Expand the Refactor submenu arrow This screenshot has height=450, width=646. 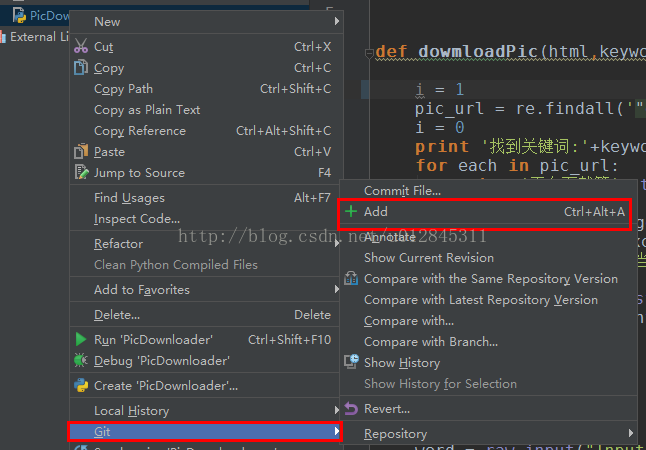337,243
